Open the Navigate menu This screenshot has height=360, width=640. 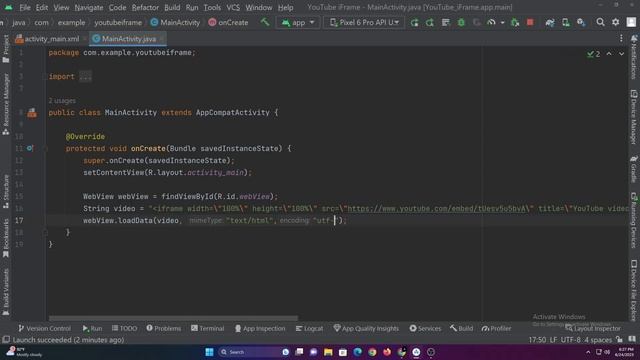coord(89,7)
